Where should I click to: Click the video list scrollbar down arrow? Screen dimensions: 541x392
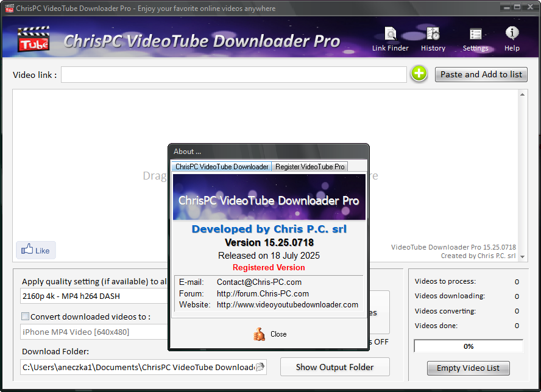(x=522, y=256)
